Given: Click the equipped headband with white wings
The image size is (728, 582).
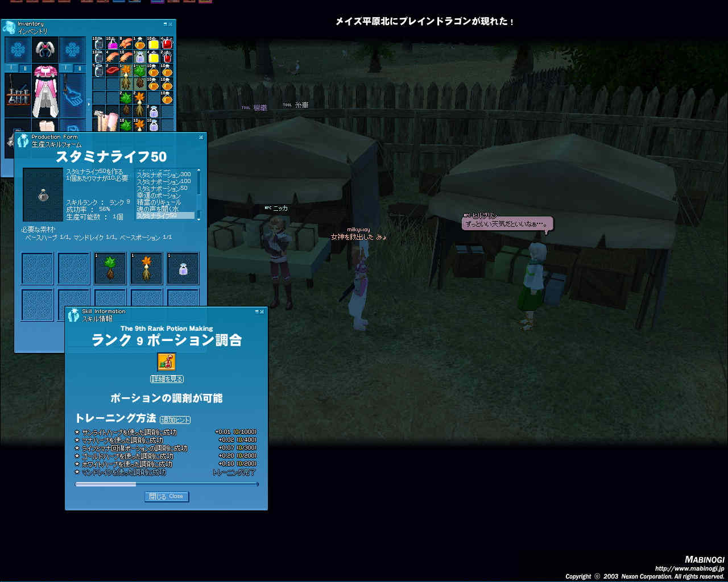Looking at the screenshot, I should pyautogui.click(x=45, y=50).
